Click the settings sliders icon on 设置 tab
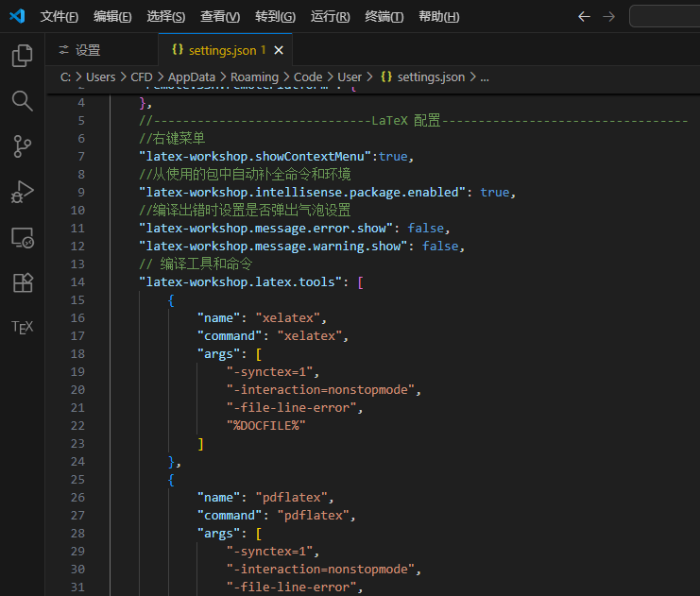The image size is (700, 596). [x=64, y=50]
